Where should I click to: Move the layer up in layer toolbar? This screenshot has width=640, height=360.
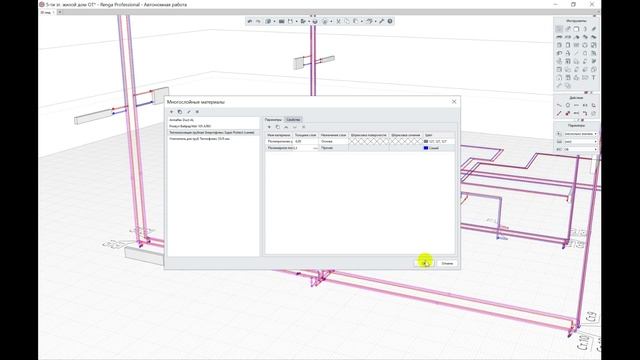point(286,127)
